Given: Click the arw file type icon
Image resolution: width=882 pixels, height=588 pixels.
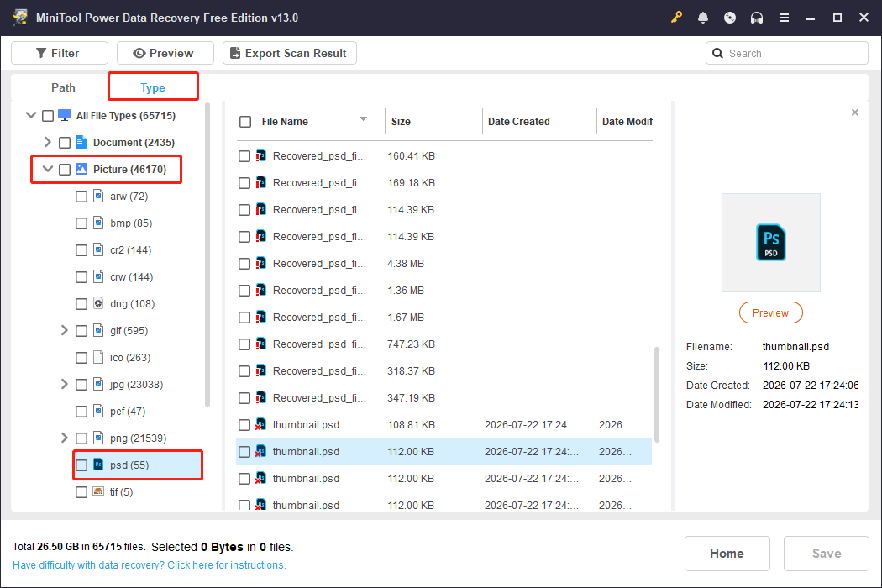Looking at the screenshot, I should click(98, 196).
